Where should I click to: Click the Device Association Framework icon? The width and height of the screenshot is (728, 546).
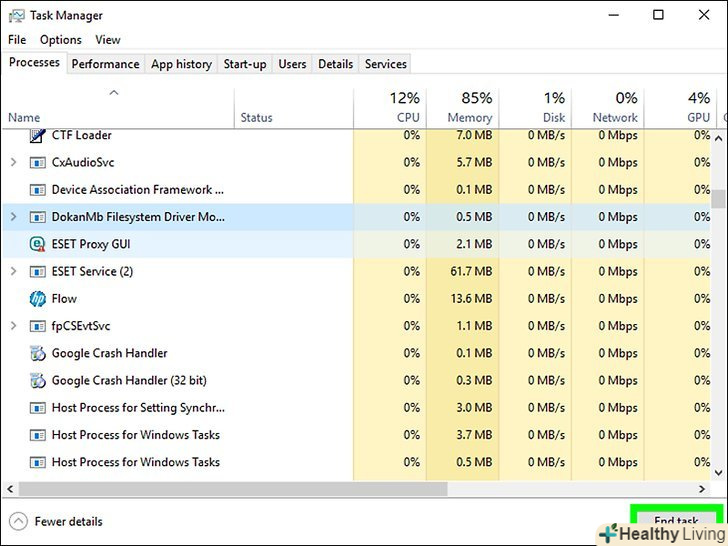(38, 190)
